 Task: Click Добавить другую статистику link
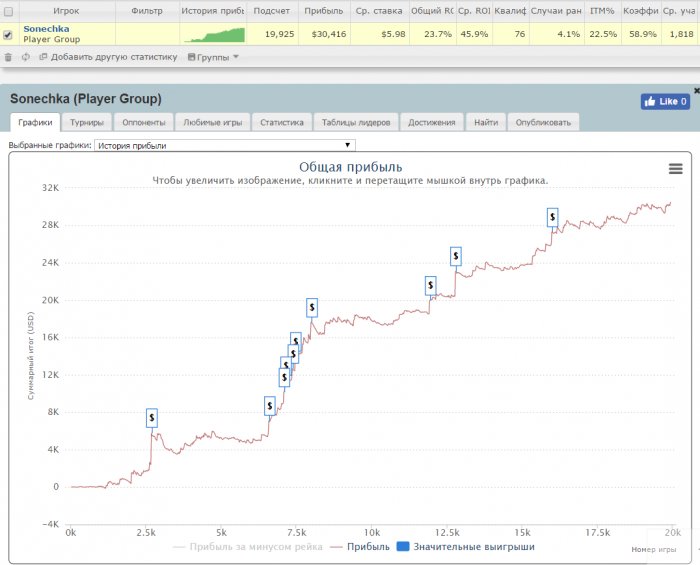(x=108, y=57)
